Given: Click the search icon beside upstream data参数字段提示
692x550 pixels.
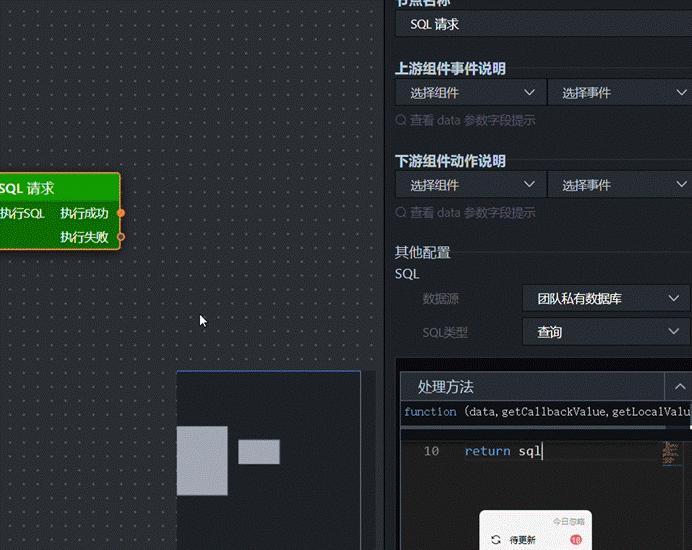Looking at the screenshot, I should pyautogui.click(x=401, y=120).
